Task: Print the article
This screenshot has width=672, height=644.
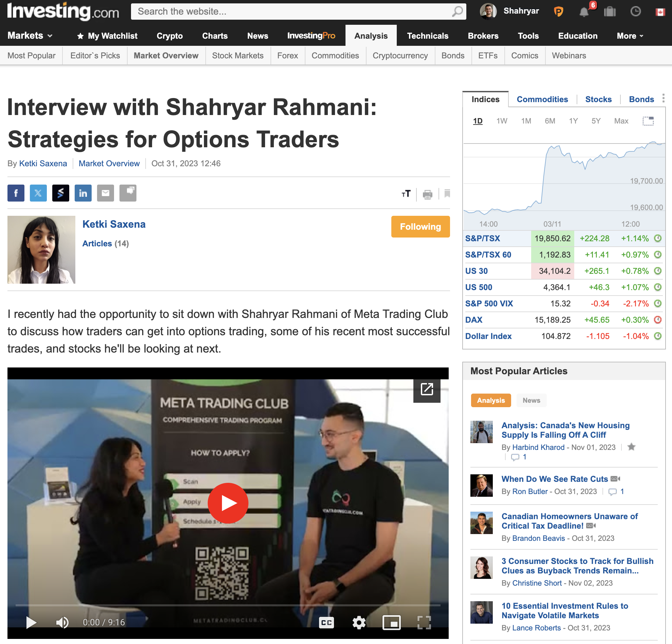Action: pos(428,194)
